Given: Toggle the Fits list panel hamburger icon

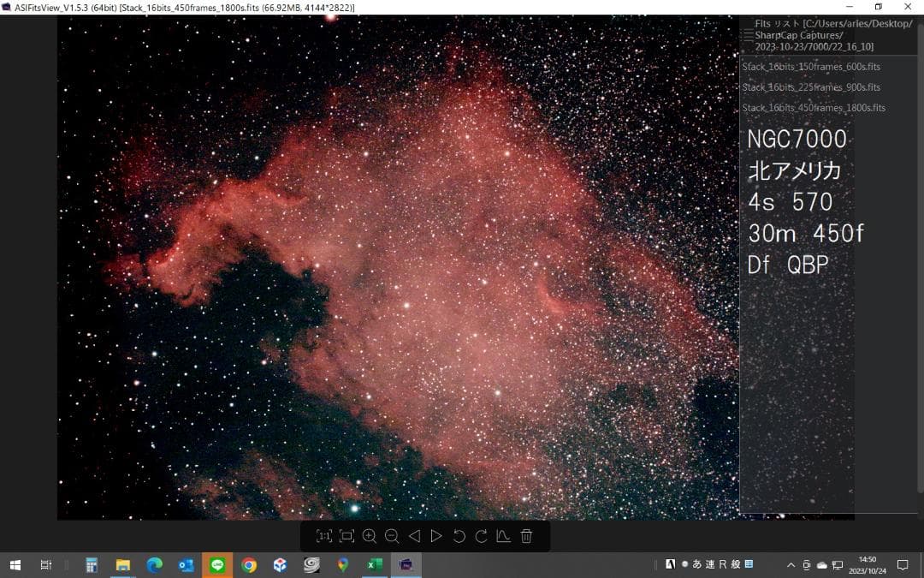Looking at the screenshot, I should 749,35.
